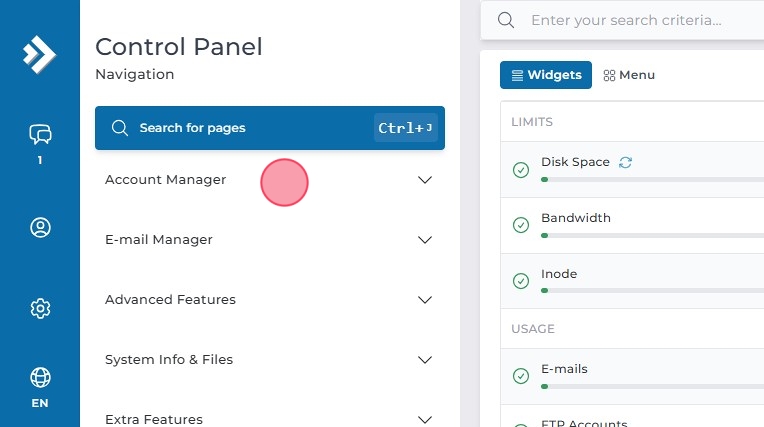Screen dimensions: 764x427
Task: Switch to the Widgets view
Action: point(546,75)
